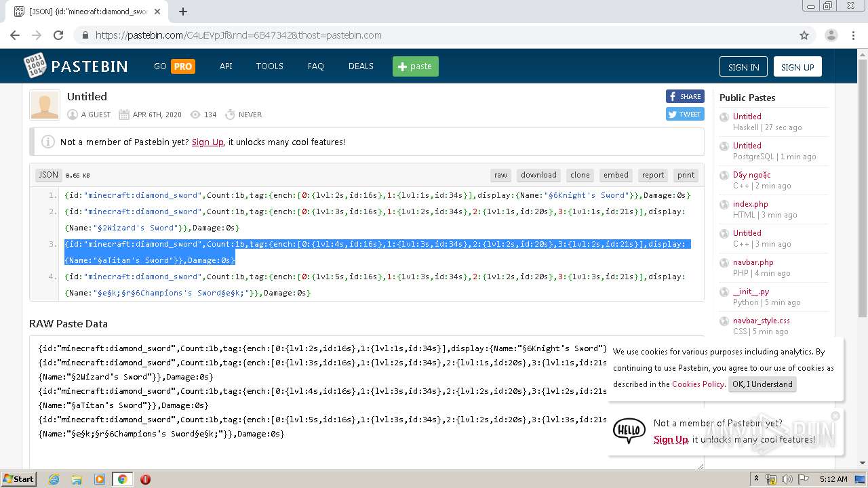Create a new paste with green button

coord(416,66)
